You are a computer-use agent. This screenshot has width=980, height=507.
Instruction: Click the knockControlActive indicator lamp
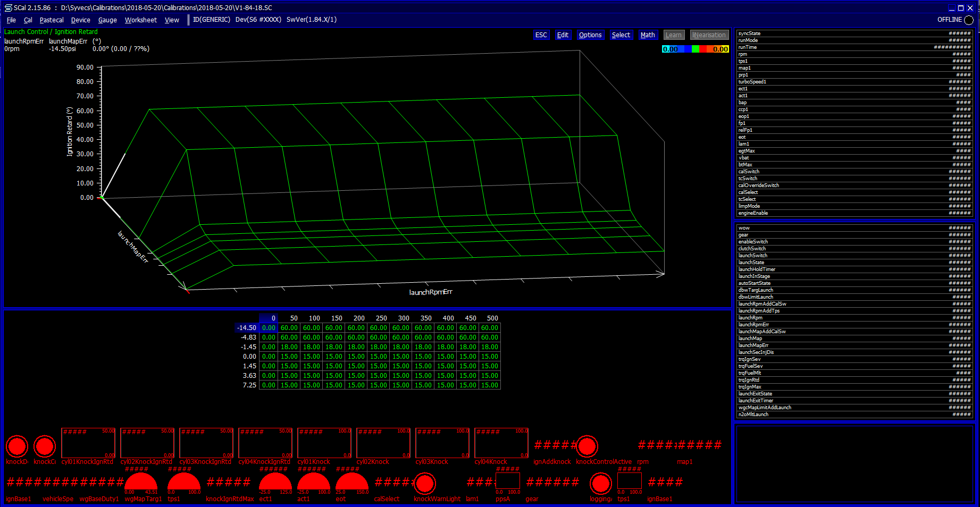[587, 446]
